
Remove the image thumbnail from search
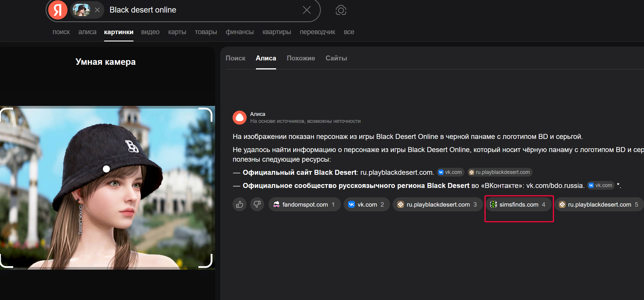coord(97,10)
